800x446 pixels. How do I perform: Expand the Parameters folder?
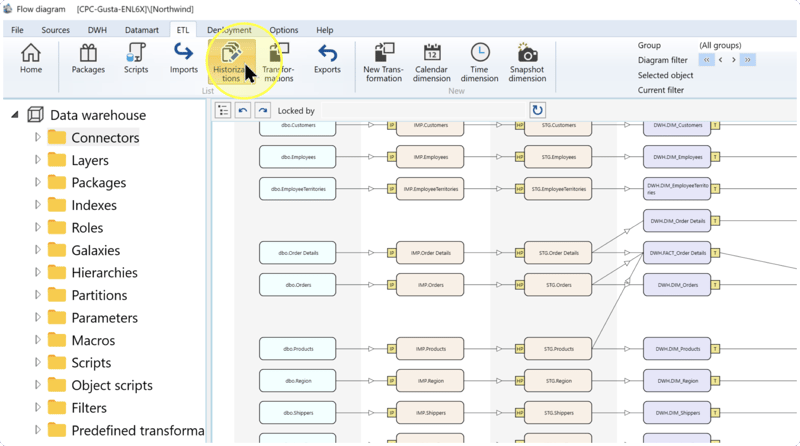(37, 317)
